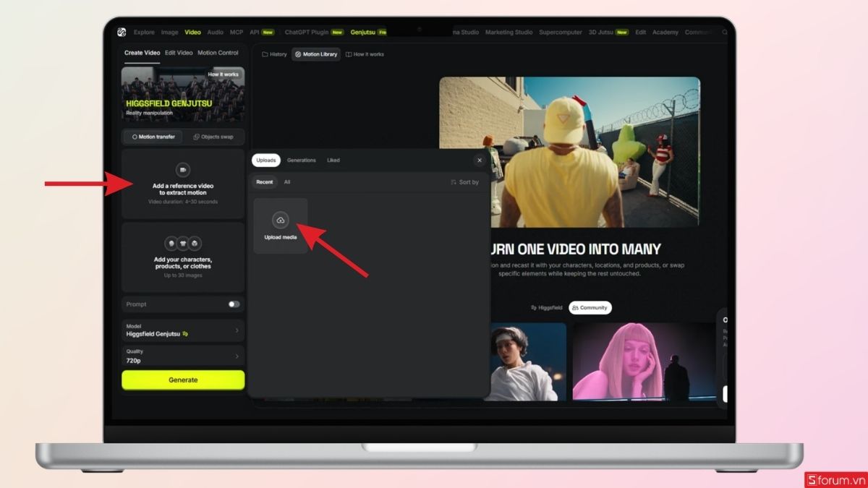Open the headband man video thumbnail

pos(528,361)
